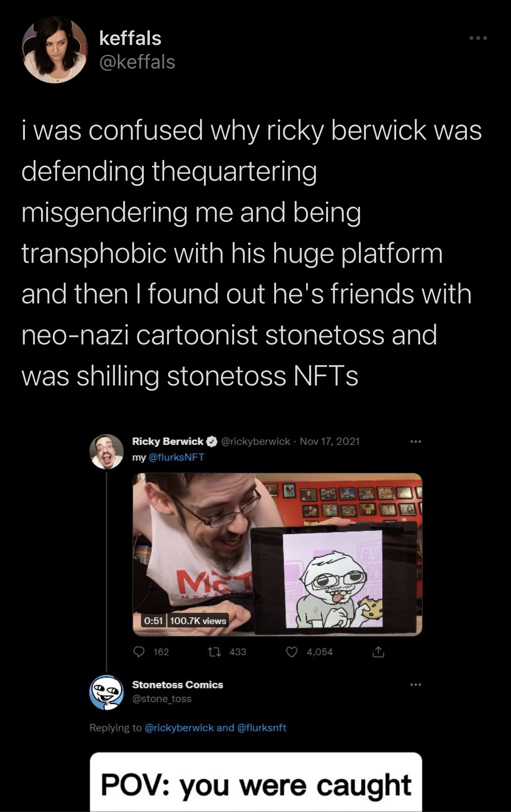The height and width of the screenshot is (812, 511).
Task: Open more options on Stonetoss Comics reply
Action: (415, 685)
